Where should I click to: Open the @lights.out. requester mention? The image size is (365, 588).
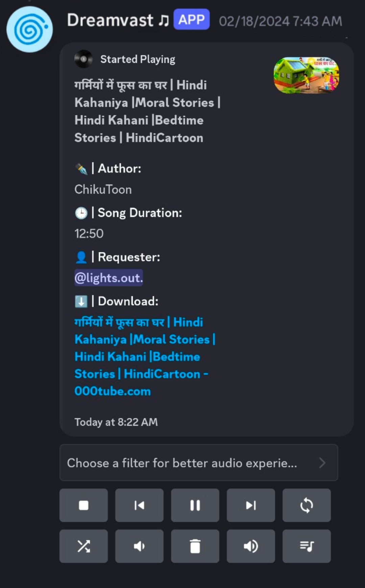pos(108,278)
